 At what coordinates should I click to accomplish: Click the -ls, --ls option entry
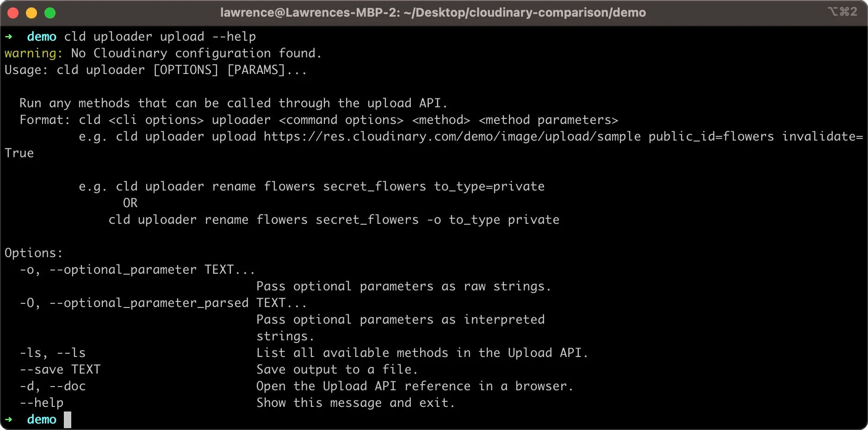point(52,353)
